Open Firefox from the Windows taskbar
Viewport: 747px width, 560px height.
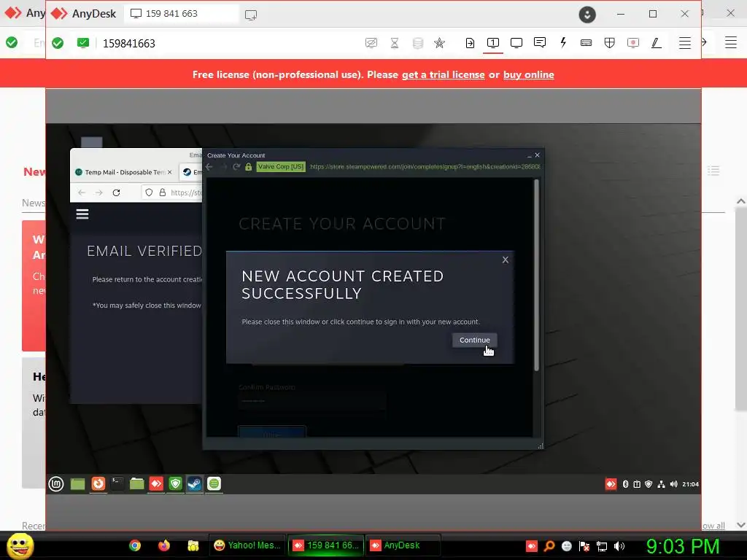click(x=164, y=545)
